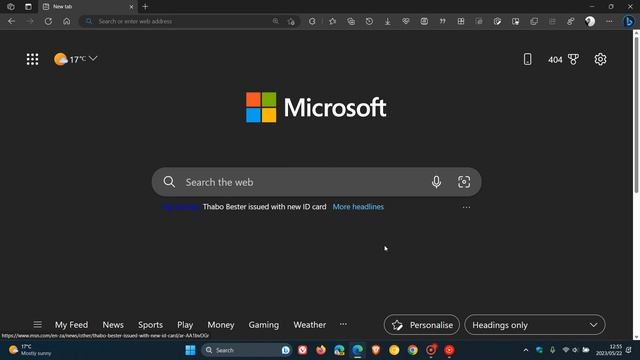Select the Money tab

(221, 325)
